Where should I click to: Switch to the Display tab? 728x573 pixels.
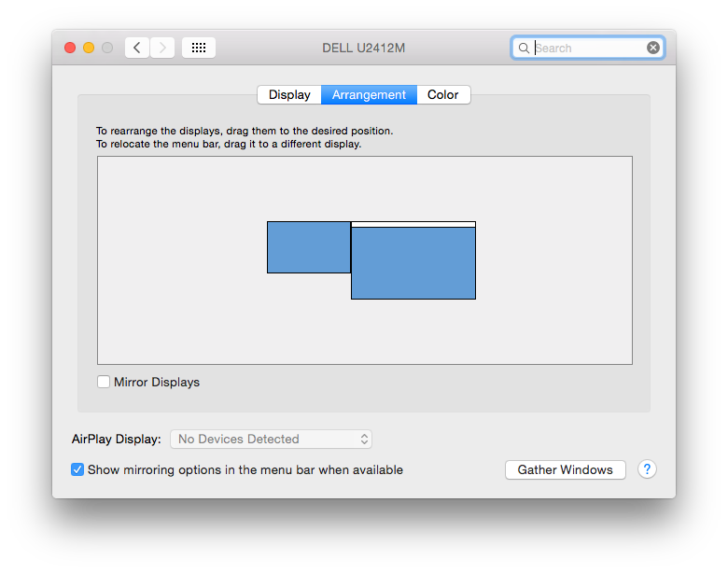[x=289, y=95]
